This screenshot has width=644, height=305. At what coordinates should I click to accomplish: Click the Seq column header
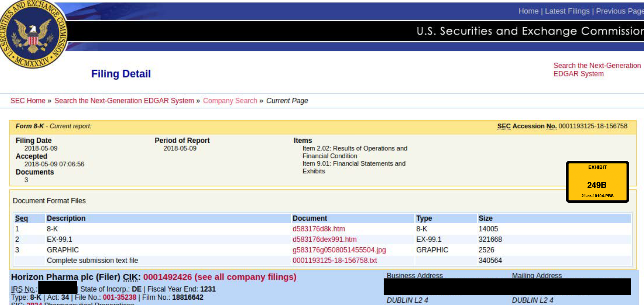tap(21, 218)
